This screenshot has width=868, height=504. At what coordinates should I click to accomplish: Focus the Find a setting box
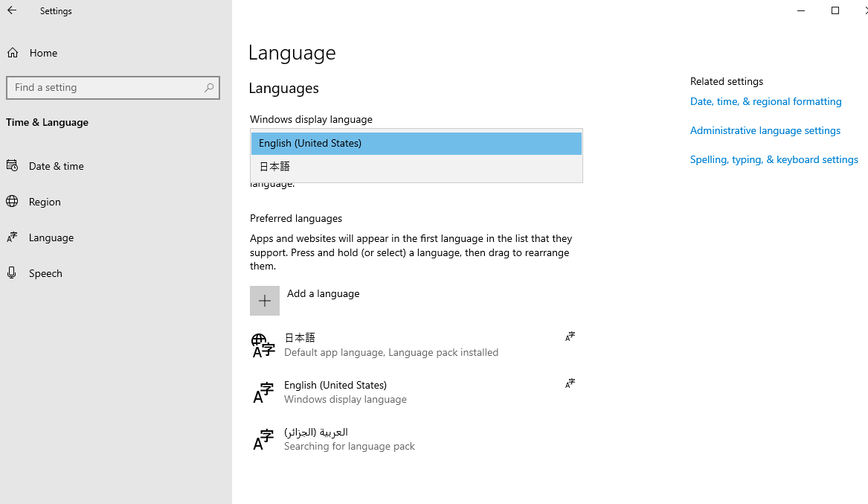tap(113, 88)
